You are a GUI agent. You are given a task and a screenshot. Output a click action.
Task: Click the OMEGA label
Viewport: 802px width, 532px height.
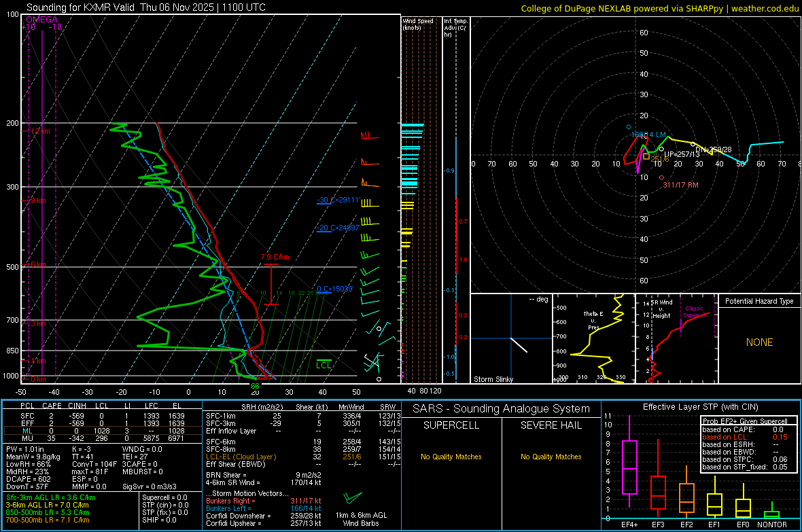pos(42,20)
